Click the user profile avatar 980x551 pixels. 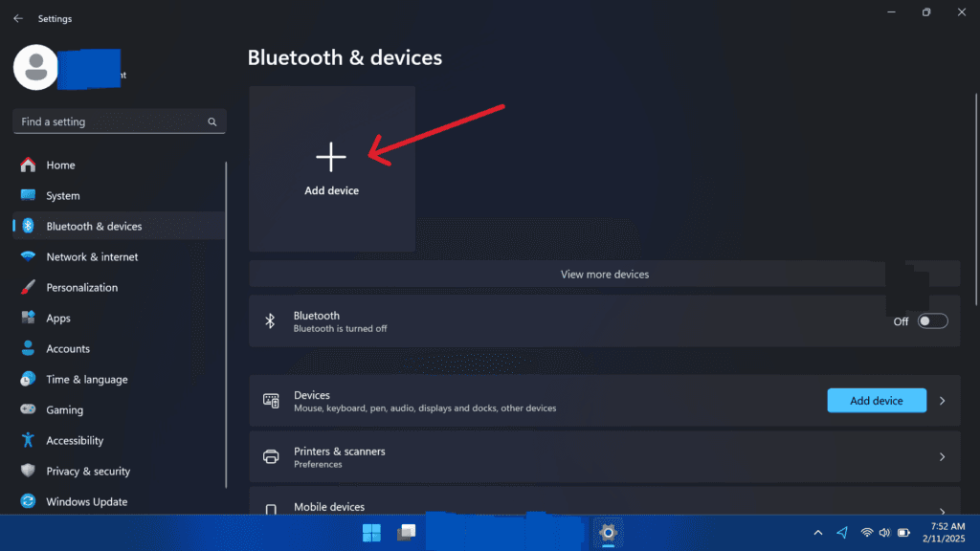click(x=35, y=67)
